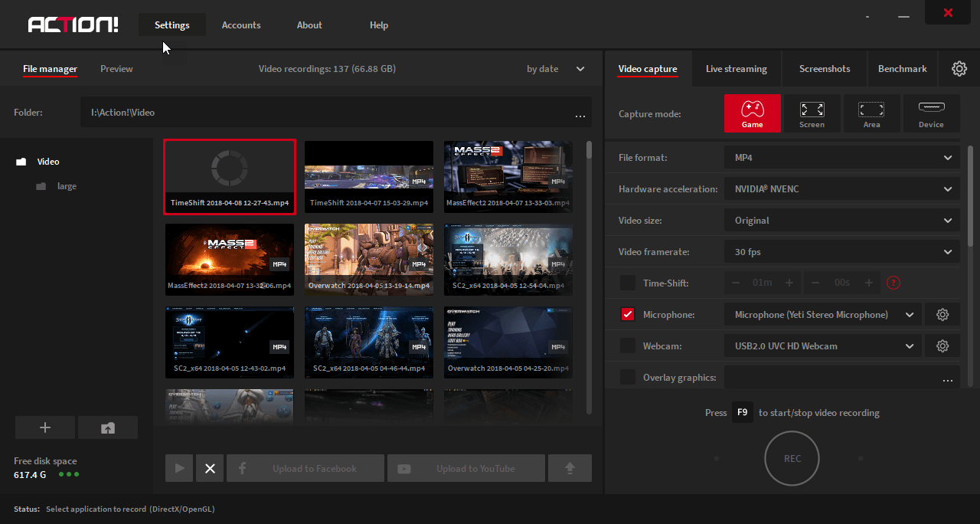The image size is (980, 524).
Task: Decrease Time-Shift minutes
Action: point(736,283)
